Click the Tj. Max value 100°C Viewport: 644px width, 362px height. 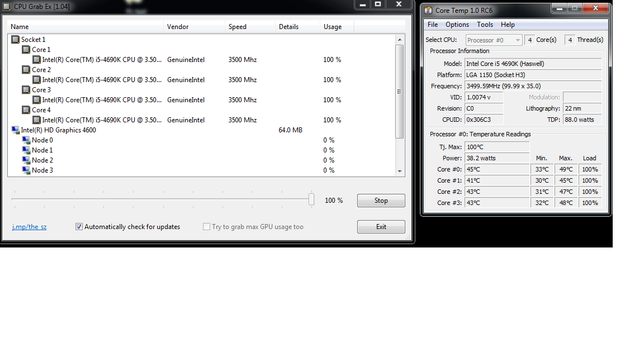(x=497, y=147)
